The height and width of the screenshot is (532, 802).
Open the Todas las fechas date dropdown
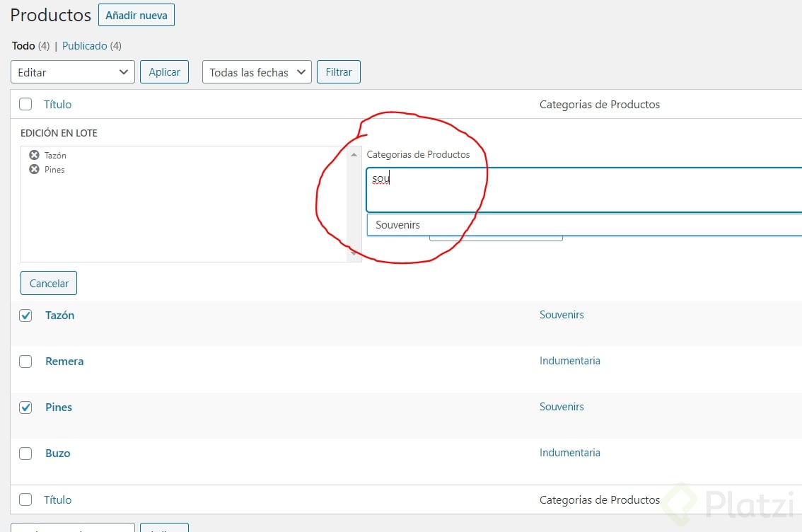[x=257, y=72]
